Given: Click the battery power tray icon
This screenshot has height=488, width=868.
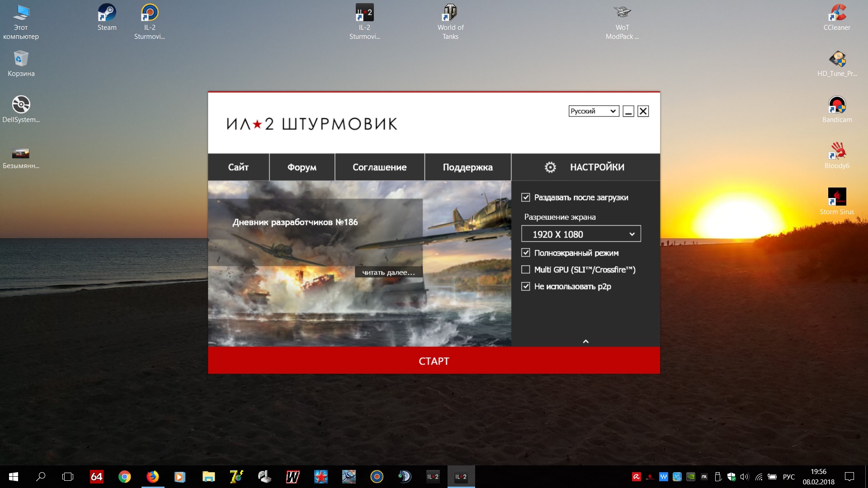Looking at the screenshot, I should click(772, 477).
